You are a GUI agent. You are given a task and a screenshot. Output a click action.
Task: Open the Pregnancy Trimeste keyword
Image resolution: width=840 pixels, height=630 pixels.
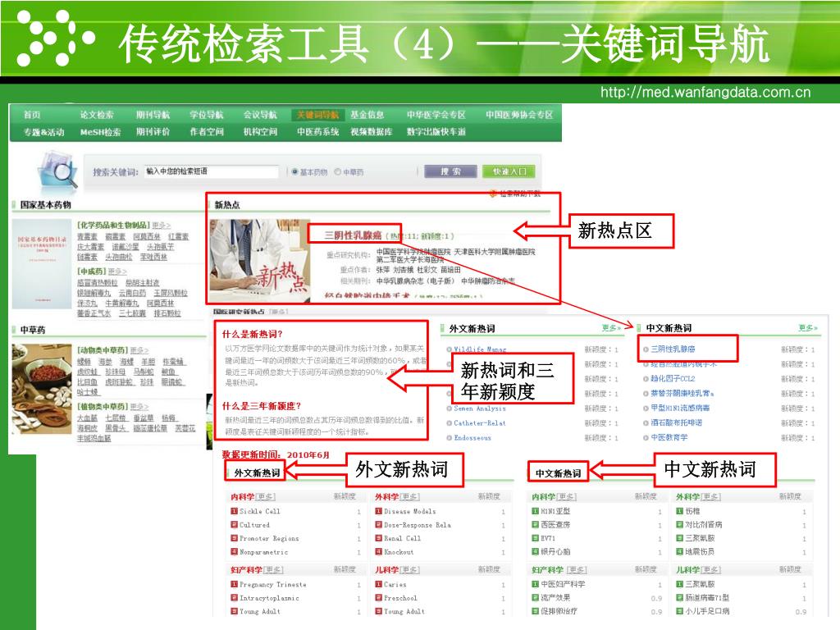point(273,584)
